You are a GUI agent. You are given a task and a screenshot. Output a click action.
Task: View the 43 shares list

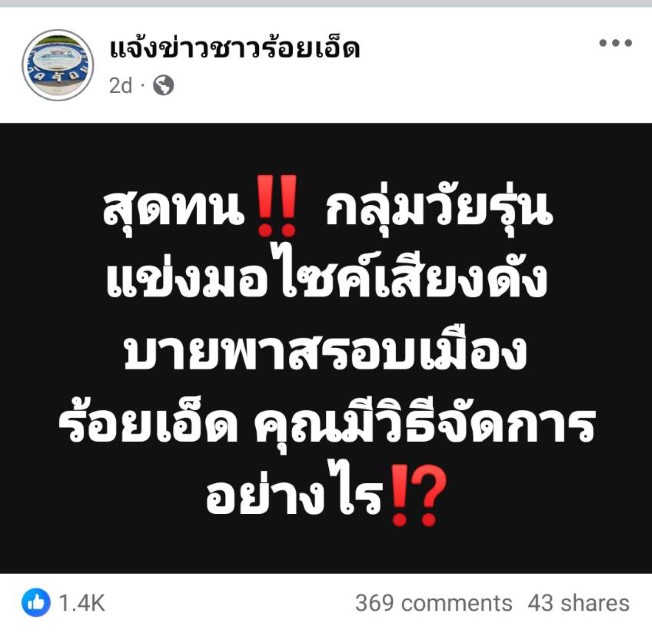(578, 603)
